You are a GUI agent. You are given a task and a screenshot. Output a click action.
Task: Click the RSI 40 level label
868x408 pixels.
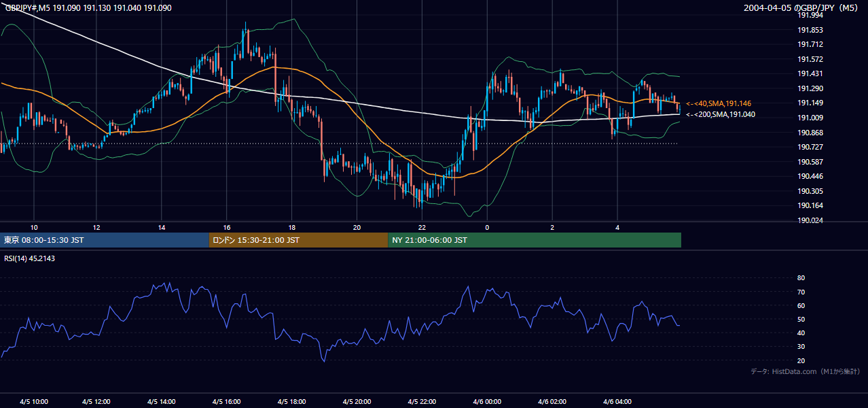click(x=801, y=333)
